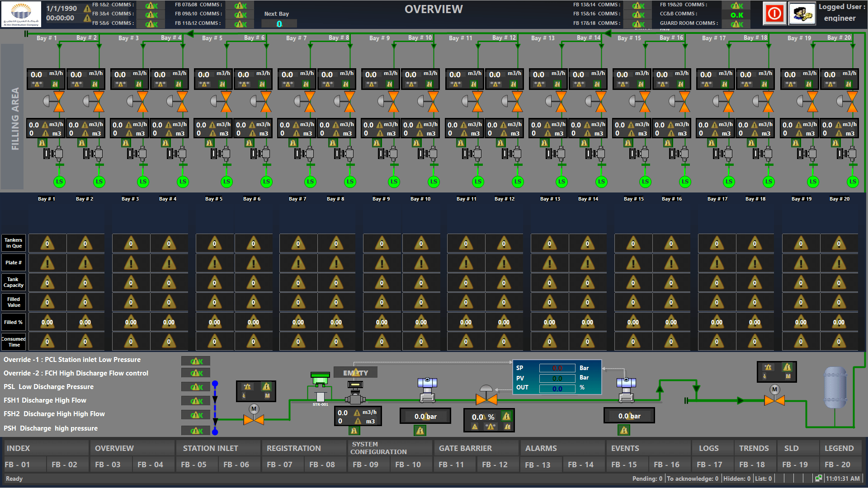The image size is (868, 488).
Task: Click the Bay # 1 LS level switch
Action: (x=59, y=182)
